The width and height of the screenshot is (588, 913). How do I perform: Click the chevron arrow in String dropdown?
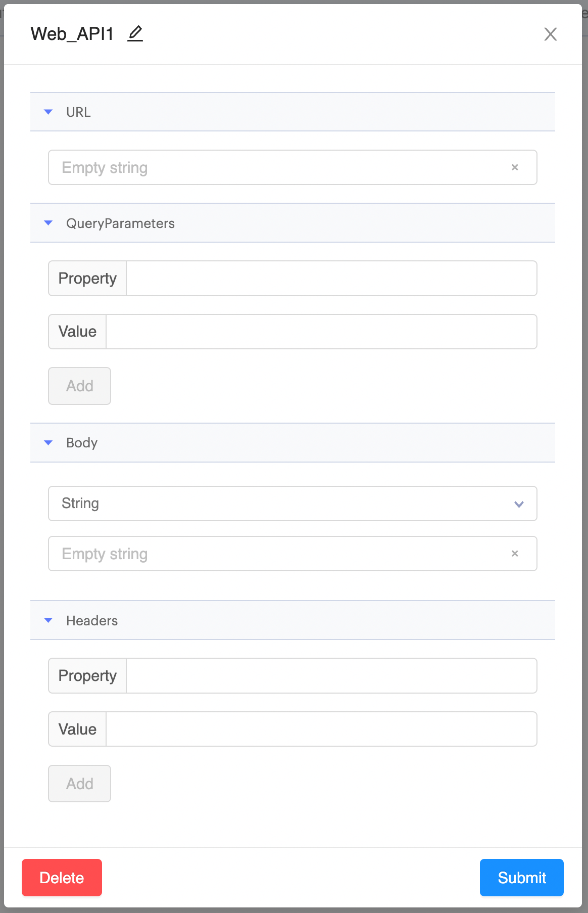tap(519, 504)
